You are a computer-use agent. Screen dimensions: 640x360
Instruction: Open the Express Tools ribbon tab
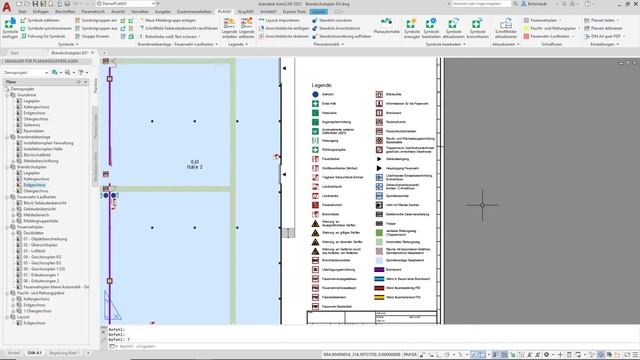point(294,12)
